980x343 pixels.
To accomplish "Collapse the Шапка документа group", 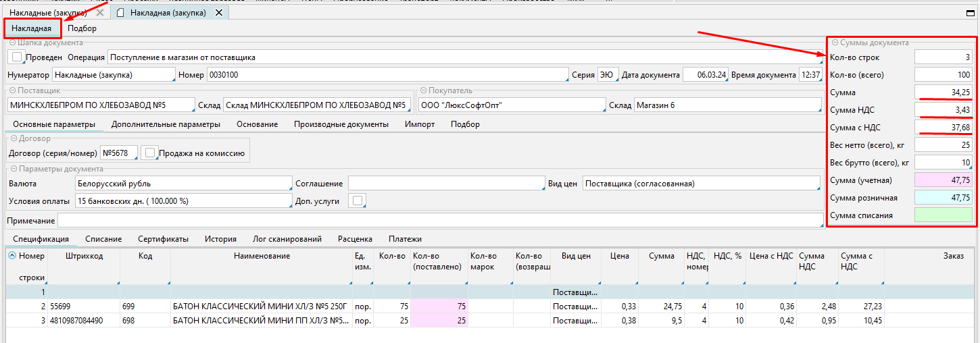I will tap(14, 43).
